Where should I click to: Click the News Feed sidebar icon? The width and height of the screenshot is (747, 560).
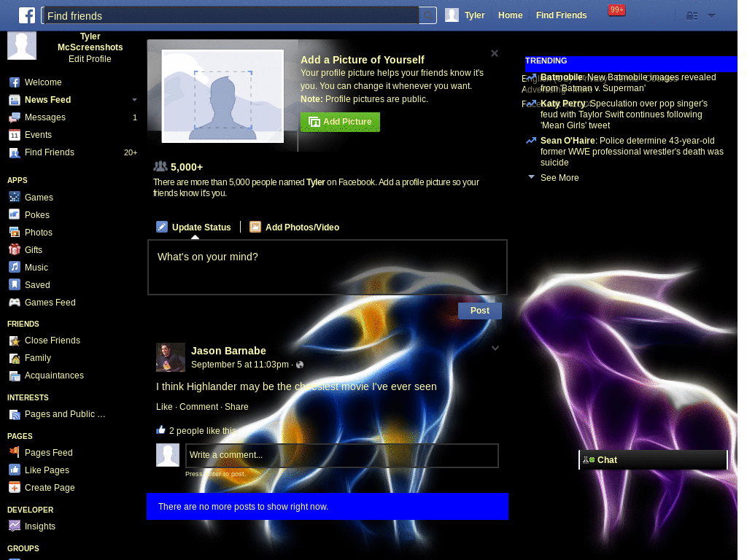point(15,100)
